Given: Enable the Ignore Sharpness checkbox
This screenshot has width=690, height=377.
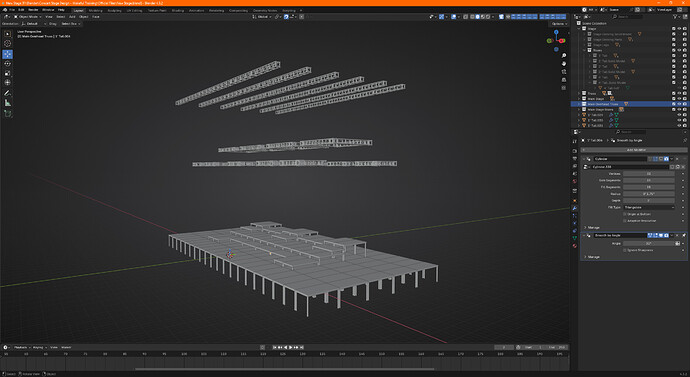Looking at the screenshot, I should 624,250.
